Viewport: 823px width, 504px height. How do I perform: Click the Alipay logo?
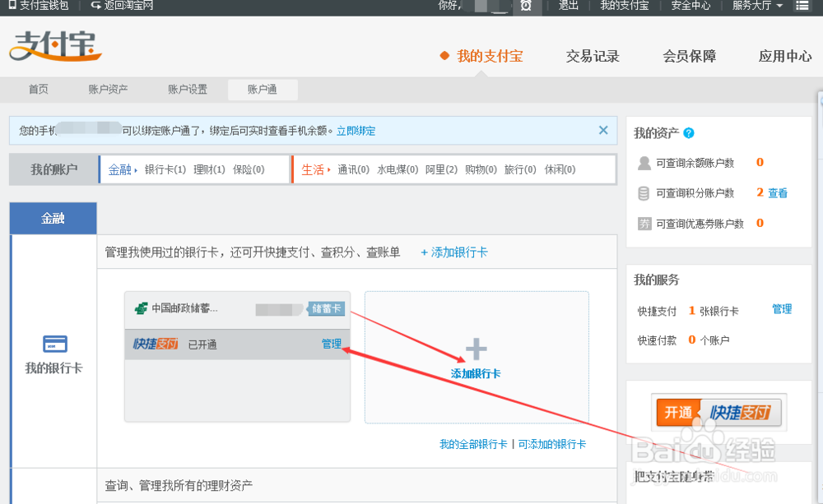click(x=55, y=45)
